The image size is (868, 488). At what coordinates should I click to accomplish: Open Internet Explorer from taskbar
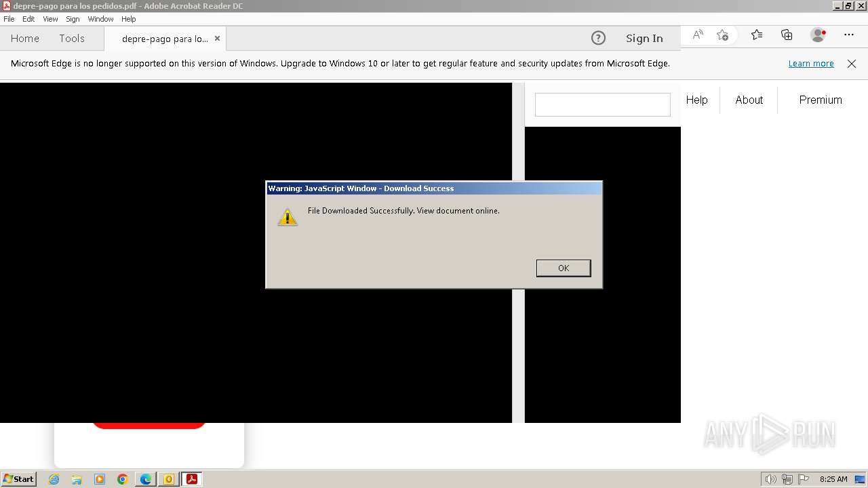[54, 479]
